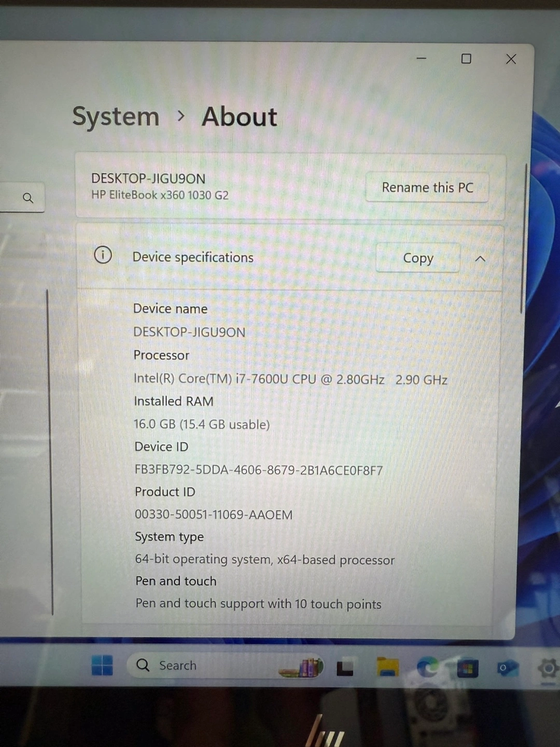The width and height of the screenshot is (560, 747).
Task: Open the Windows Start menu
Action: [x=102, y=665]
